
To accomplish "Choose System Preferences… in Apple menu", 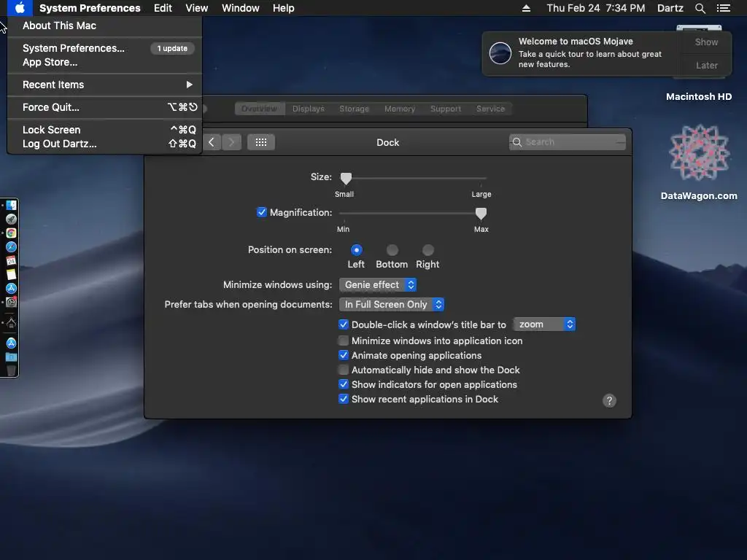I will [x=105, y=48].
